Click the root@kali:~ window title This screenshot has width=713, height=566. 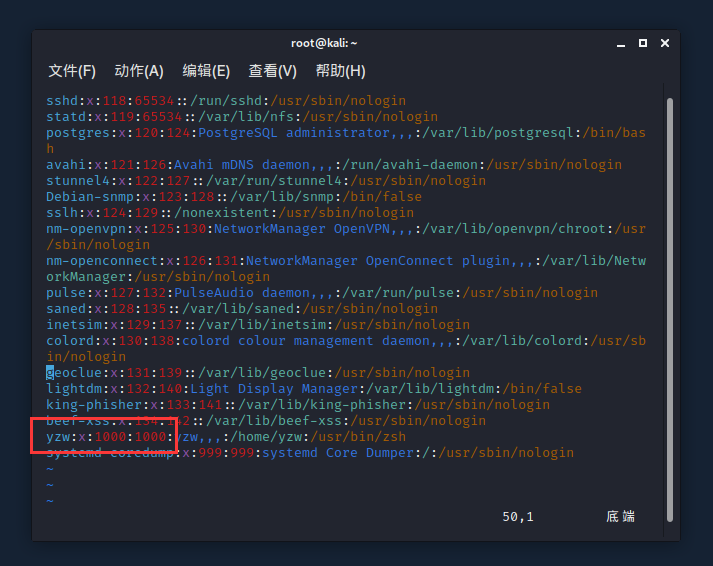click(324, 43)
